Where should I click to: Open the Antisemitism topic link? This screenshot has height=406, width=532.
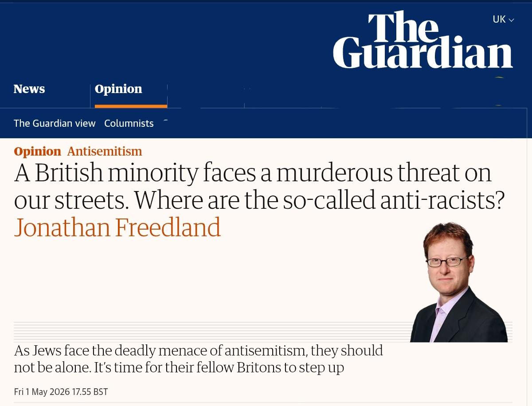[105, 151]
